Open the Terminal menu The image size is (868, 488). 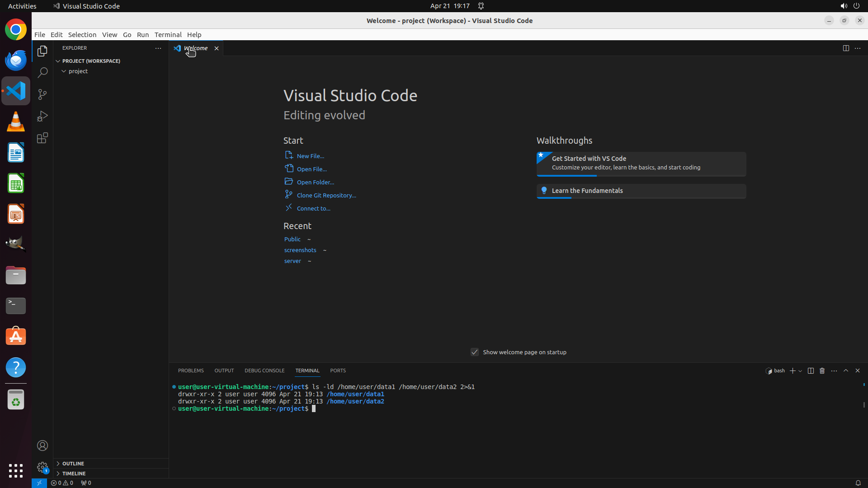pyautogui.click(x=168, y=34)
